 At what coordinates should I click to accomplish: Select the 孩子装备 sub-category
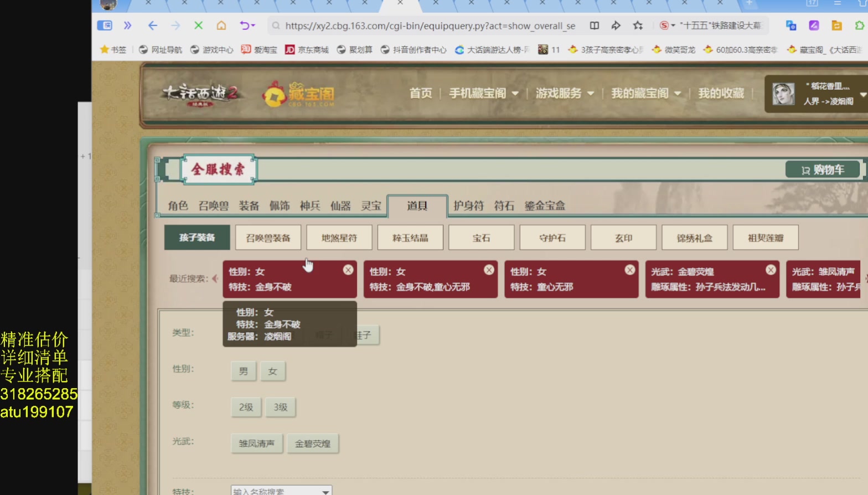click(197, 238)
